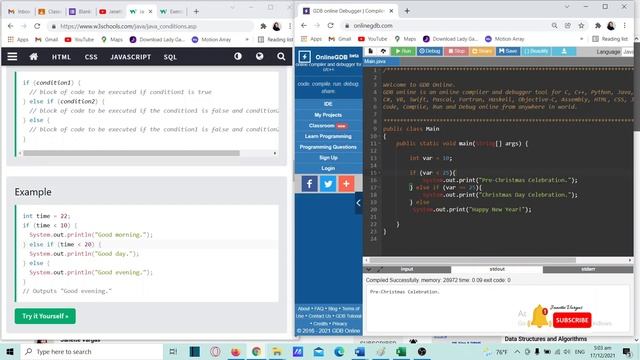
Task: Click the w3schools code box horizontal scrollbar
Action: [x=131, y=153]
